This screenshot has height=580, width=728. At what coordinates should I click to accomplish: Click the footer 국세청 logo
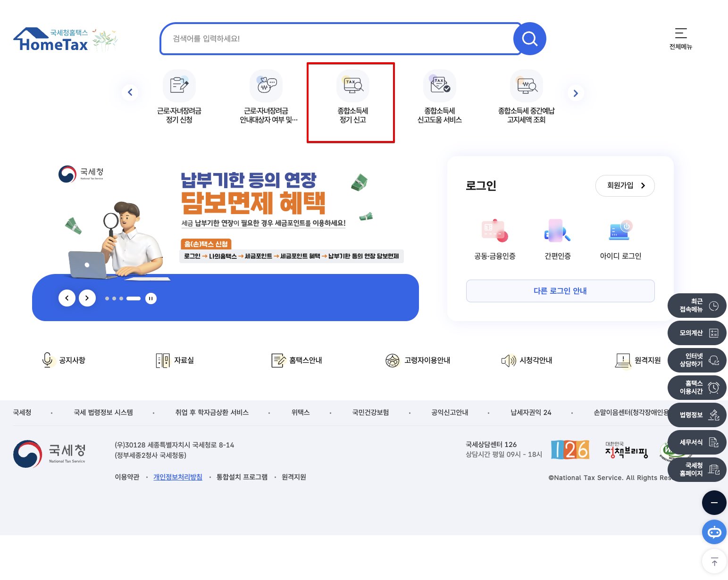click(x=50, y=454)
